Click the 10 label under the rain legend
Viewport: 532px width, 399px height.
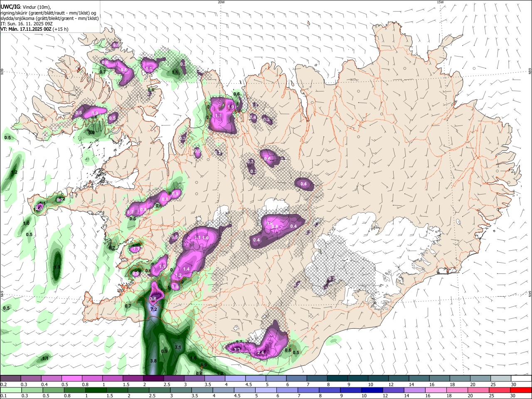(x=364, y=396)
